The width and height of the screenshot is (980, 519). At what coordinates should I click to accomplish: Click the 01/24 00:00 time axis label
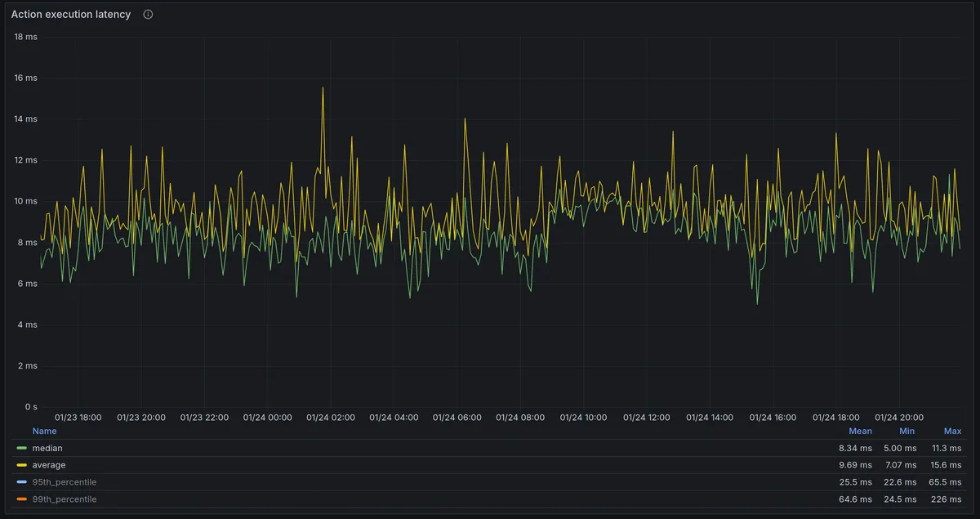(x=267, y=417)
